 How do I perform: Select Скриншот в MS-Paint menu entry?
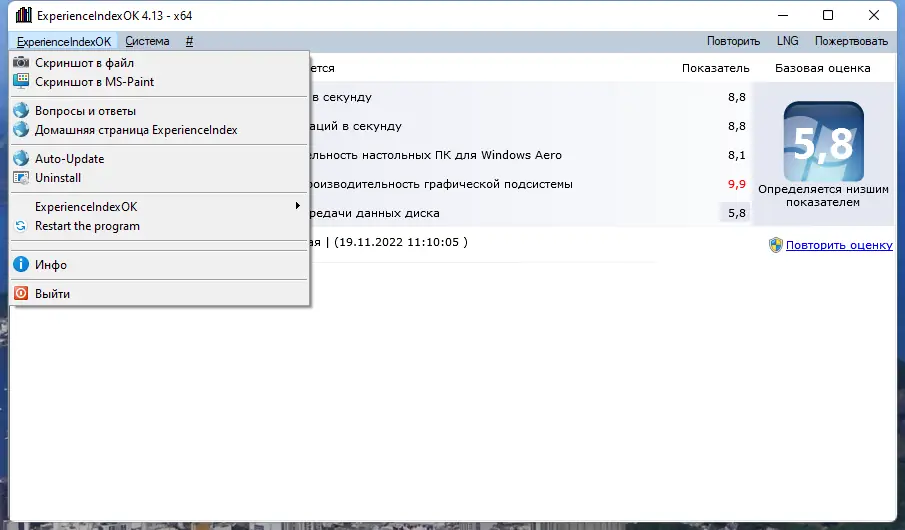159,81
